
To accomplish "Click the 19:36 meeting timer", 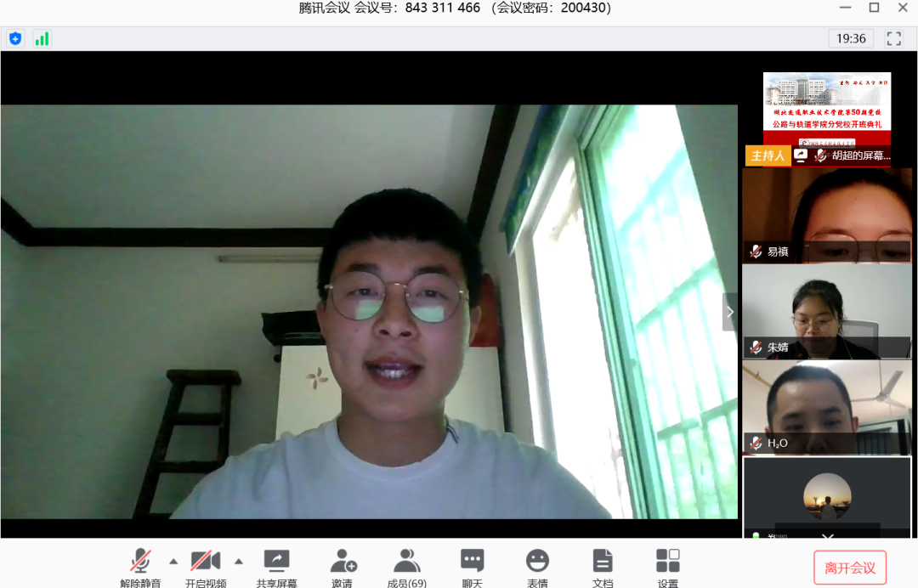I will point(851,38).
